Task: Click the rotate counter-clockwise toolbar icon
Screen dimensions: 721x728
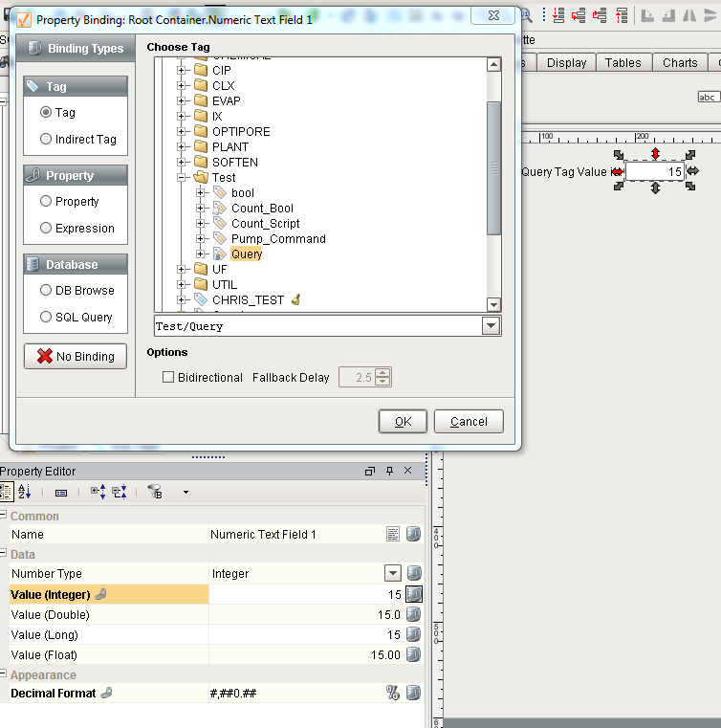Action: coord(668,16)
